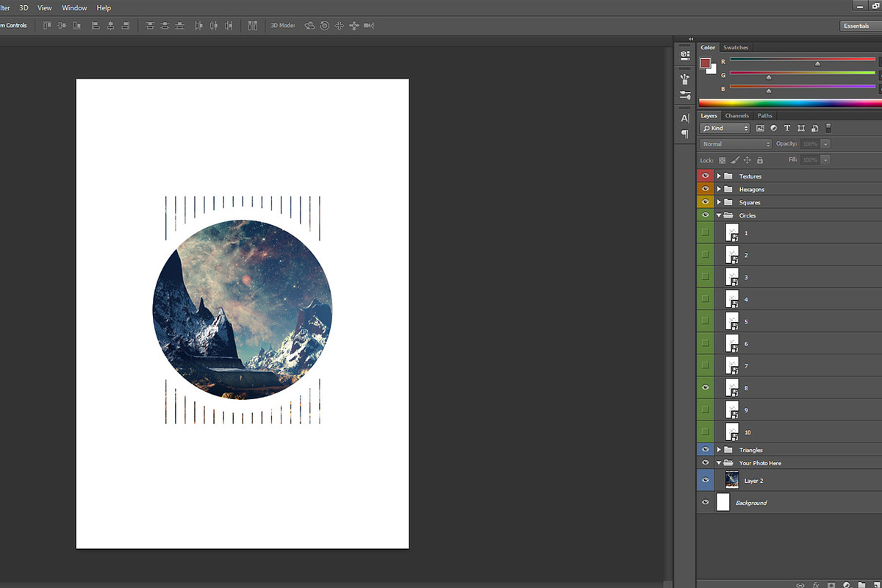Filter layers by pixel layers icon
The width and height of the screenshot is (882, 588).
(x=760, y=128)
